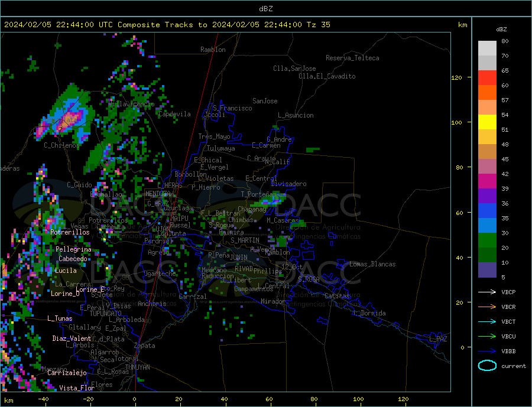The height and width of the screenshot is (407, 532).
Task: Click the Reserva_Telteca label
Action: click(x=352, y=58)
